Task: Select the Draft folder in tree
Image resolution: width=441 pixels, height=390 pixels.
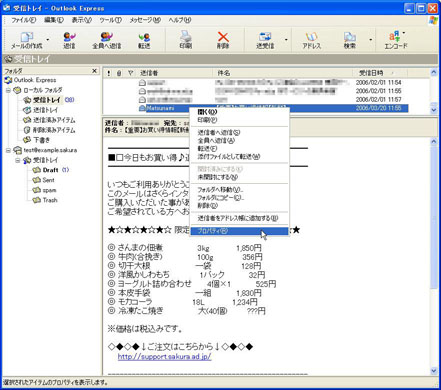Action: pyautogui.click(x=50, y=170)
